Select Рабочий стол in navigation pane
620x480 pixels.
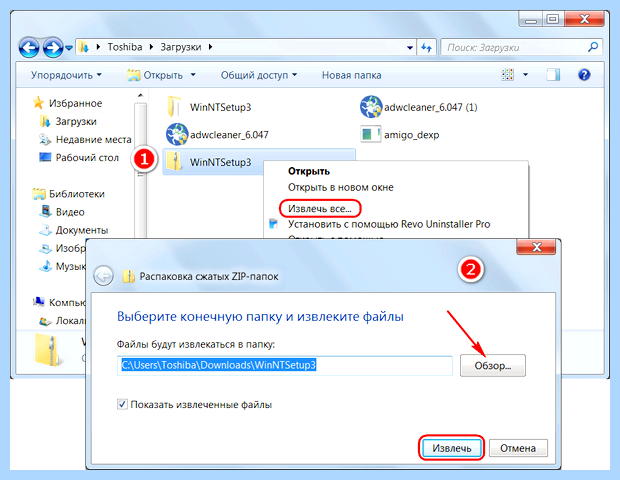coord(79,157)
